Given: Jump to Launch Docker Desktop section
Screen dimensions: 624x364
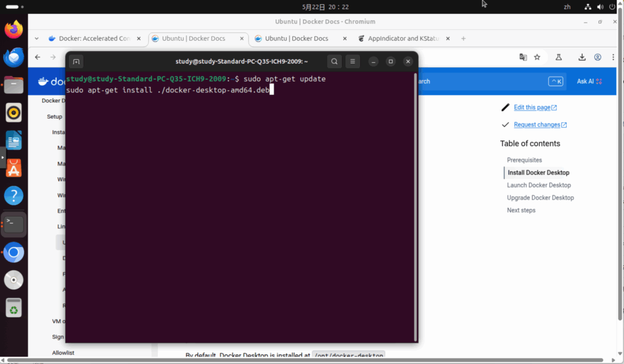Looking at the screenshot, I should click(539, 185).
